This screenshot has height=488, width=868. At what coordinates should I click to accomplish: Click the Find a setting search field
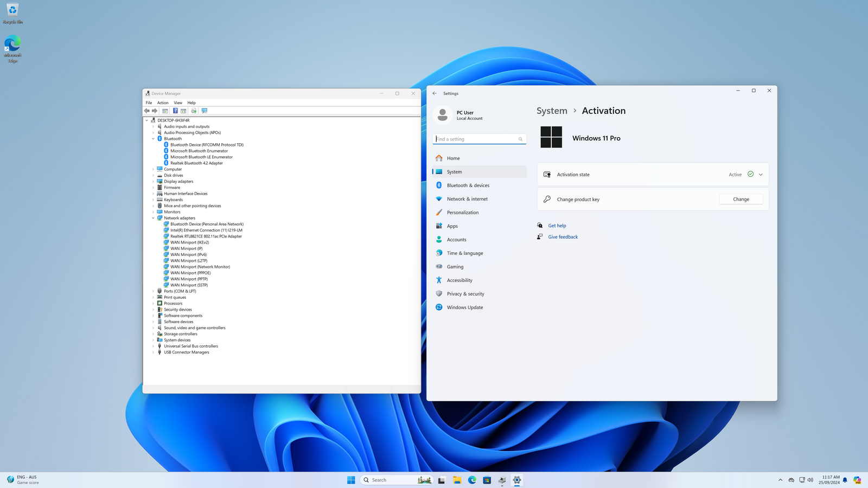(480, 139)
